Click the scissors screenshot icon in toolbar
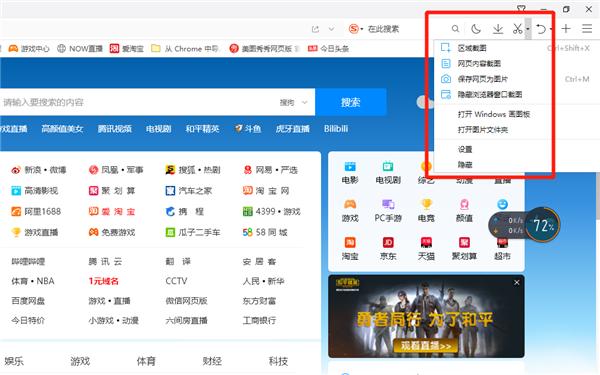The width and height of the screenshot is (600, 375). click(x=517, y=29)
